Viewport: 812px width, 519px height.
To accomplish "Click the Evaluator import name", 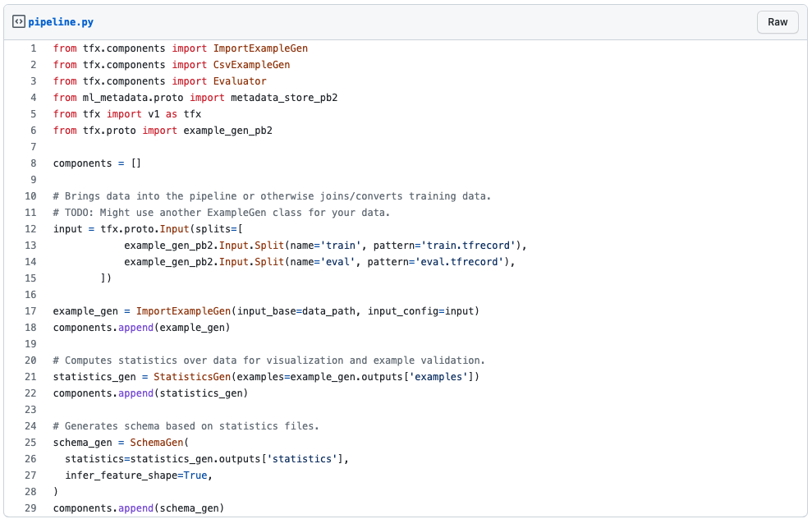I will [x=240, y=81].
